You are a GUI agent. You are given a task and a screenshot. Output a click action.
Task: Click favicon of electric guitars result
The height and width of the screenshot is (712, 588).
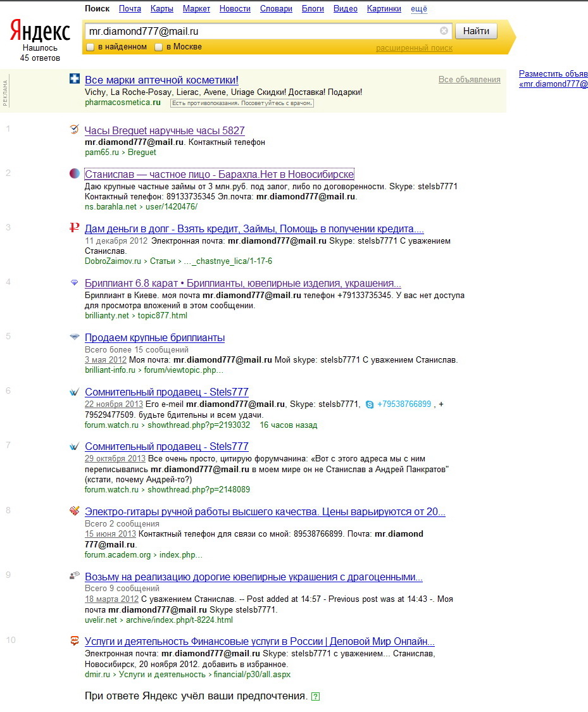[x=75, y=511]
